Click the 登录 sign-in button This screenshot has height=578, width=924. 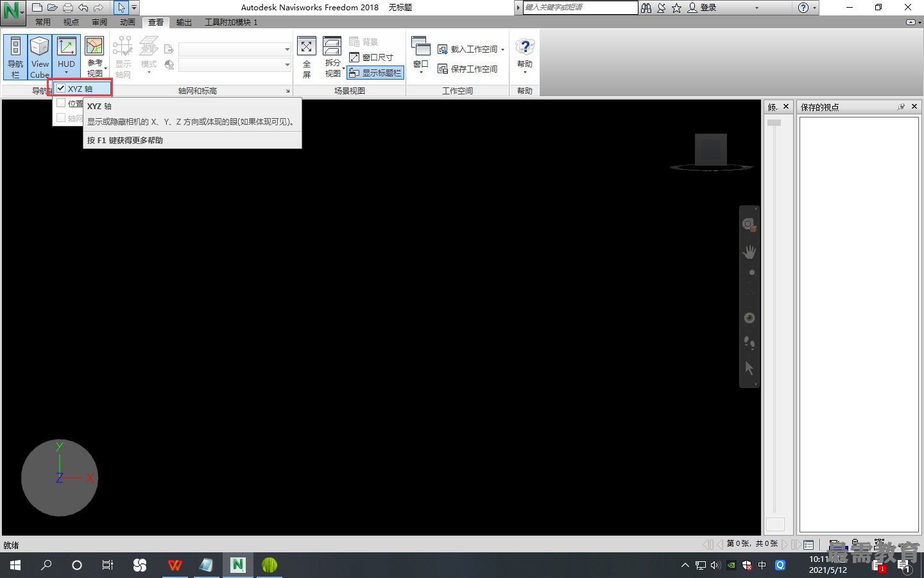click(x=702, y=8)
